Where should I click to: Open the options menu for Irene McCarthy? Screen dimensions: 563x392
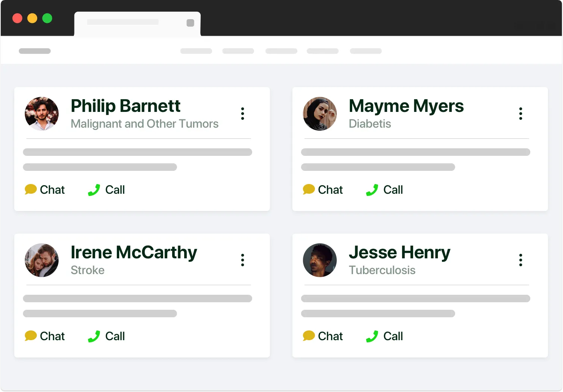(243, 260)
